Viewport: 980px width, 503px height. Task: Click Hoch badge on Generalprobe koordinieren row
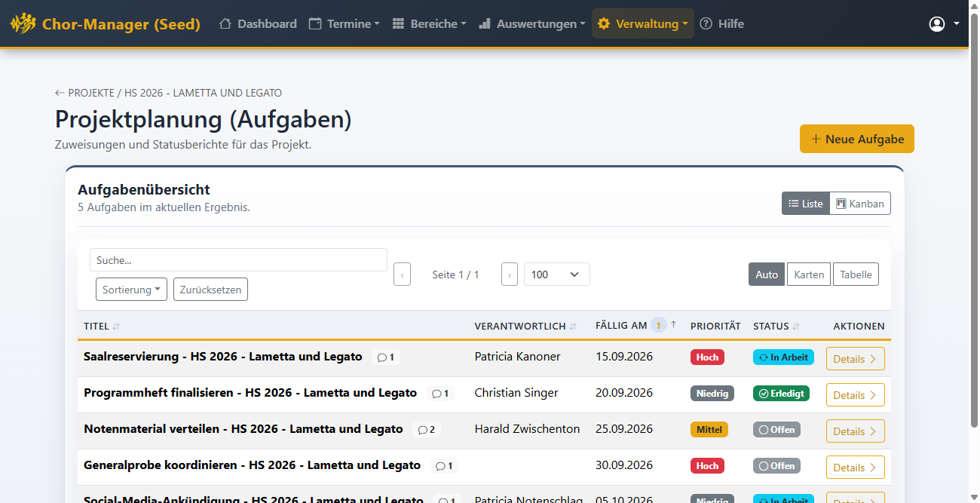707,466
